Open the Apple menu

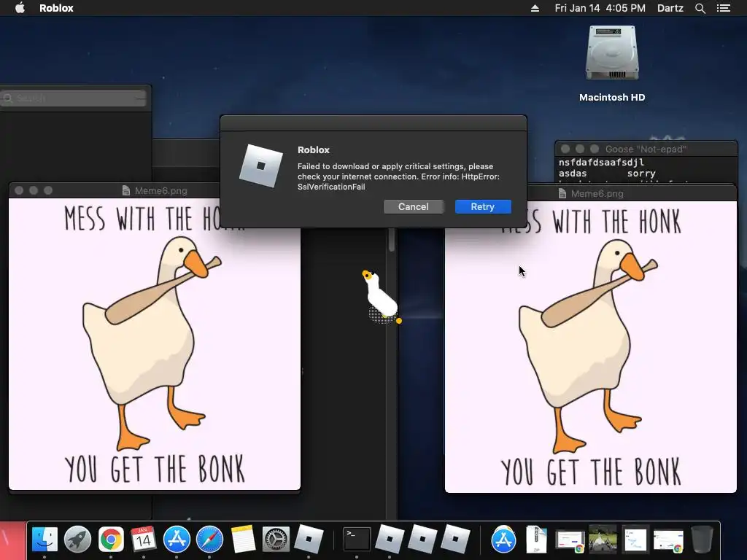[x=20, y=8]
